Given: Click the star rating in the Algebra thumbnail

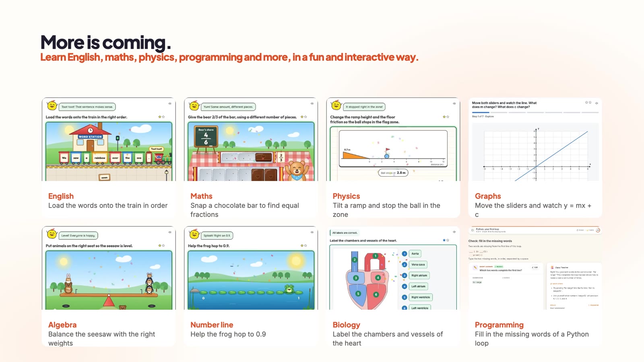Looking at the screenshot, I should [x=161, y=245].
